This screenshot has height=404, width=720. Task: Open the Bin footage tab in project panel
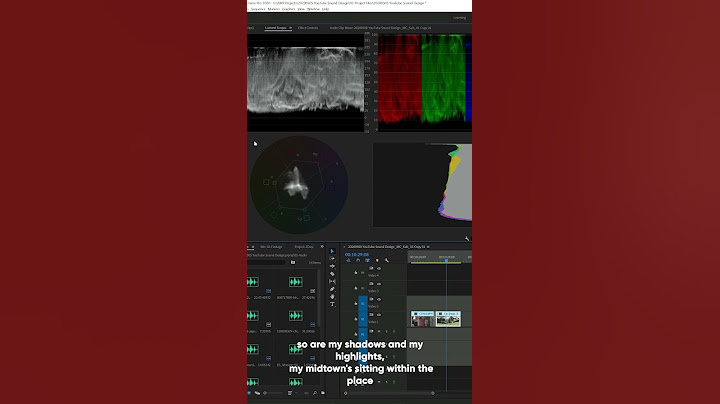[271, 247]
